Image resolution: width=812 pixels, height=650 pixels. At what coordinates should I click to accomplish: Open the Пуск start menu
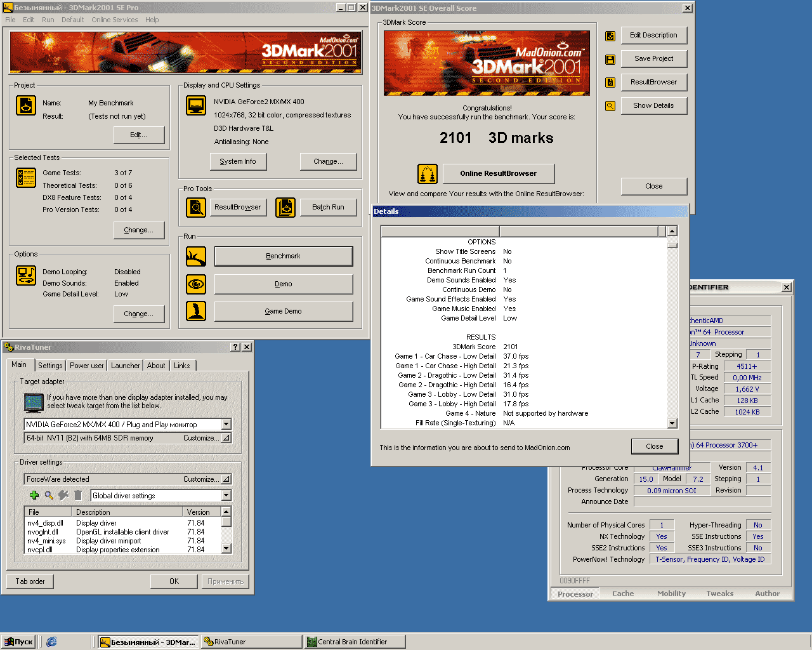click(18, 642)
